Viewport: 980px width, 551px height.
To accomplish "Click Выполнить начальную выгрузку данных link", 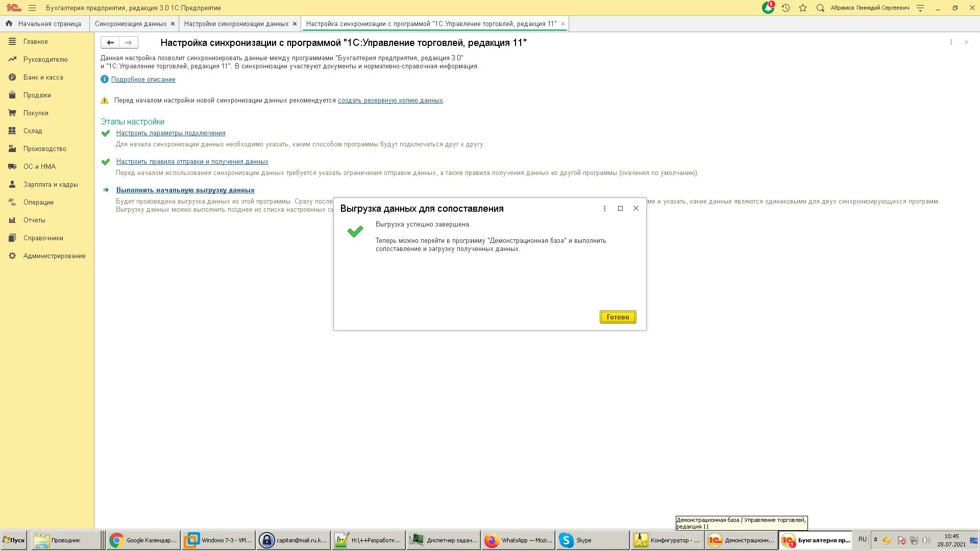I will (185, 190).
